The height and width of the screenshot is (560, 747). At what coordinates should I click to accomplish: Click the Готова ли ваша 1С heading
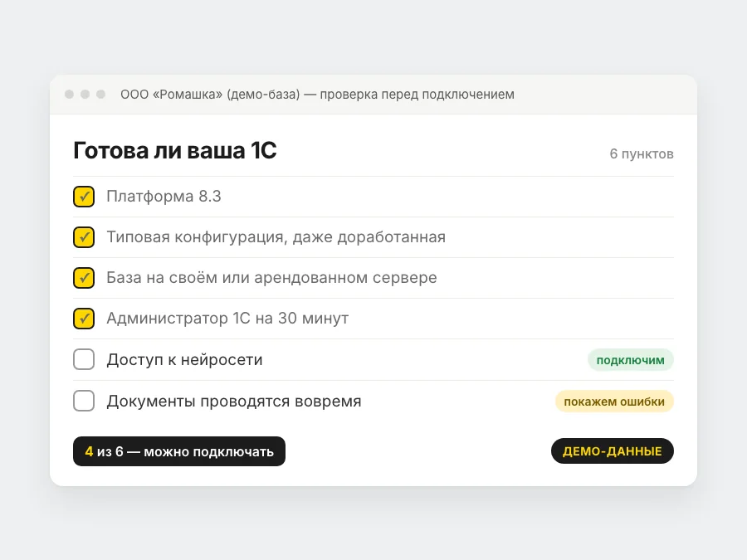tap(175, 150)
